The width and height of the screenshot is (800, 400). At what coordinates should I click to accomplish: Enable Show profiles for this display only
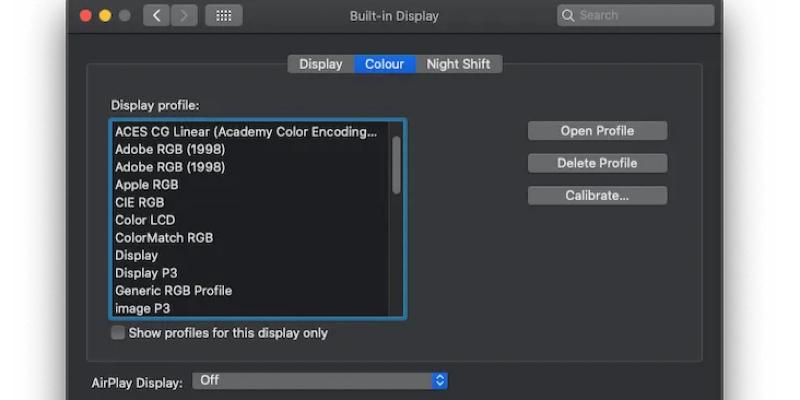point(118,333)
